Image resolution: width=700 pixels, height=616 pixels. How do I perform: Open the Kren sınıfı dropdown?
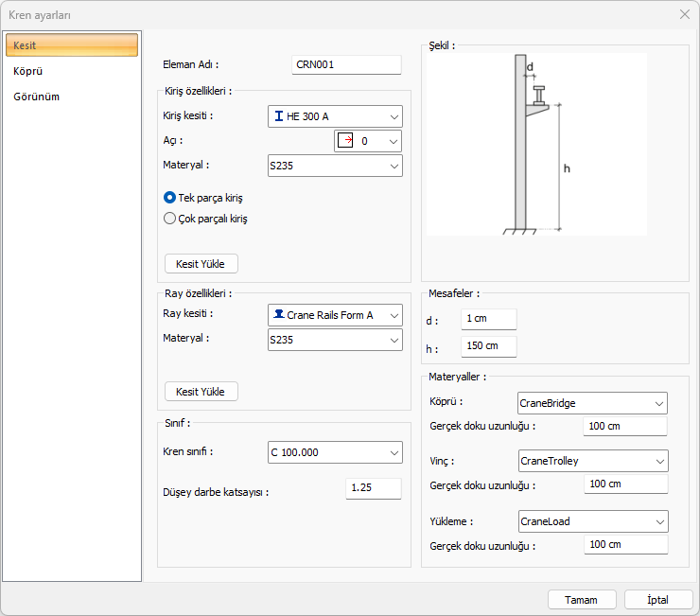(335, 452)
